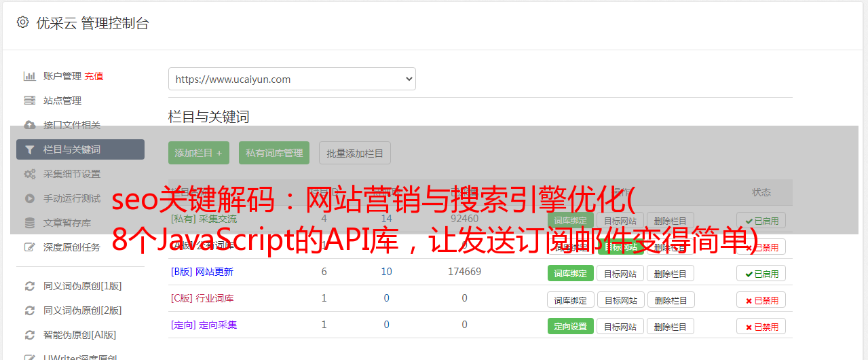
Task: Open the site URL dropdown https://www.ucaiyun.com
Action: click(292, 79)
